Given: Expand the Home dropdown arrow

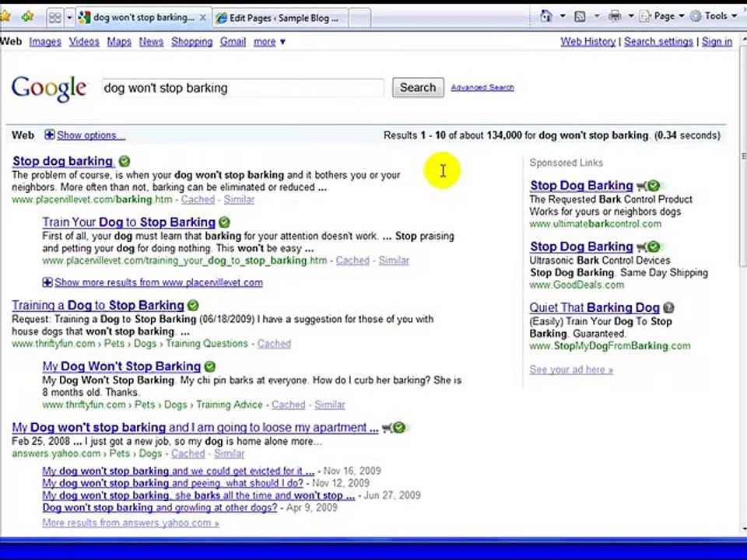Looking at the screenshot, I should click(x=562, y=16).
